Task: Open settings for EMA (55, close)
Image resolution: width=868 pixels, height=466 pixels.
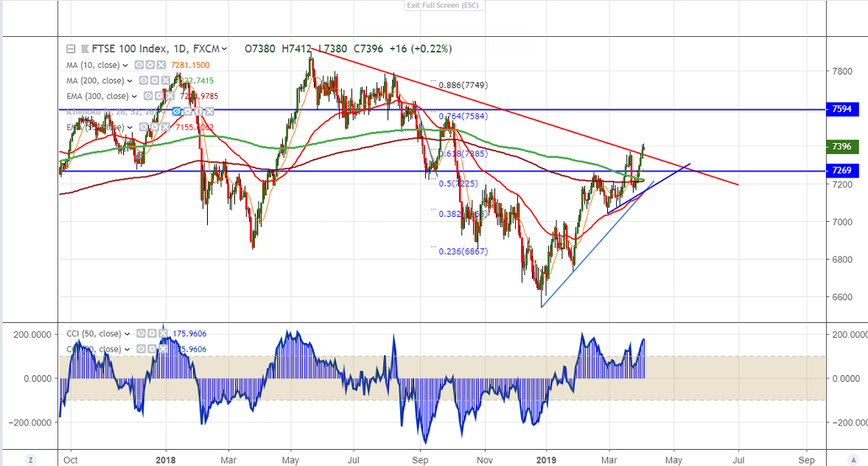Action: [155, 127]
